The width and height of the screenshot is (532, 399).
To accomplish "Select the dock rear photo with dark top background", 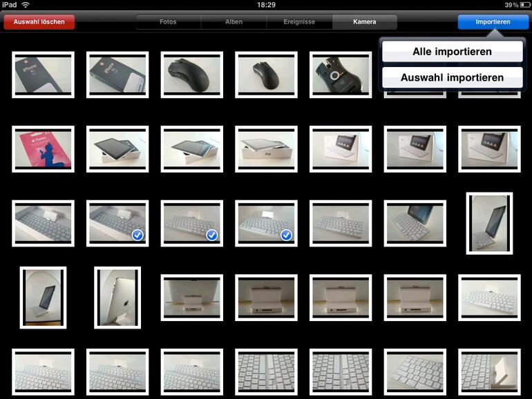I will (x=191, y=298).
